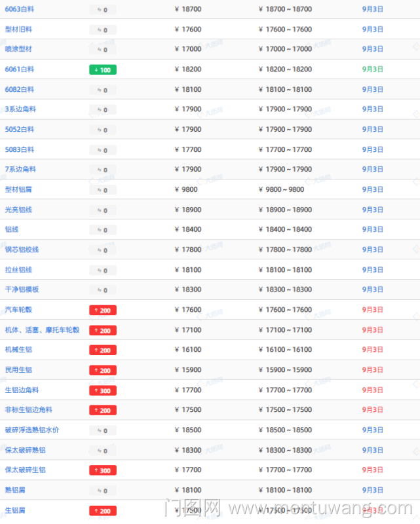Screen dimensions: 420x524
Task: Open 机体、活塞、摩托车轮毂 link
Action: (42, 329)
